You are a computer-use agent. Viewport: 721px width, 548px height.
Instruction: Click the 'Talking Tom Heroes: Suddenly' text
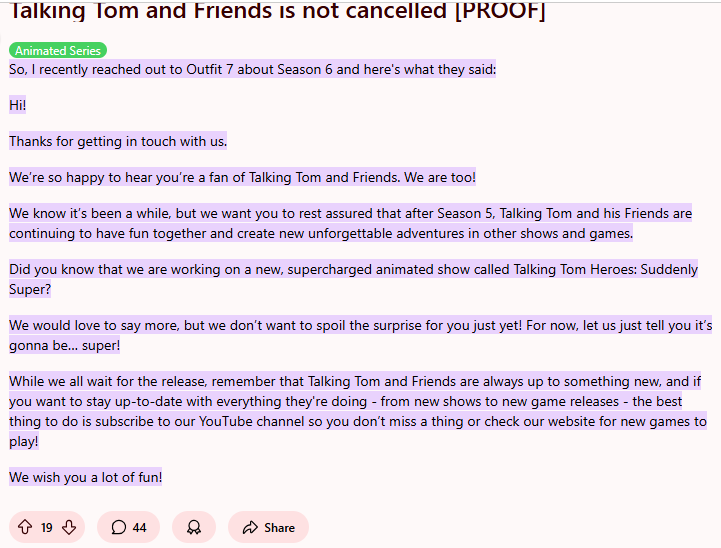[x=606, y=269]
